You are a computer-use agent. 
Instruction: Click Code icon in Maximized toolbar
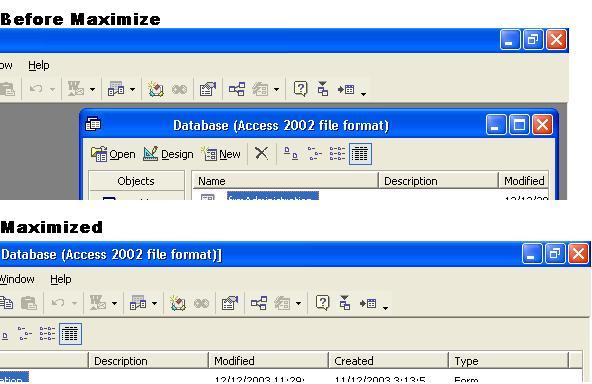point(177,303)
